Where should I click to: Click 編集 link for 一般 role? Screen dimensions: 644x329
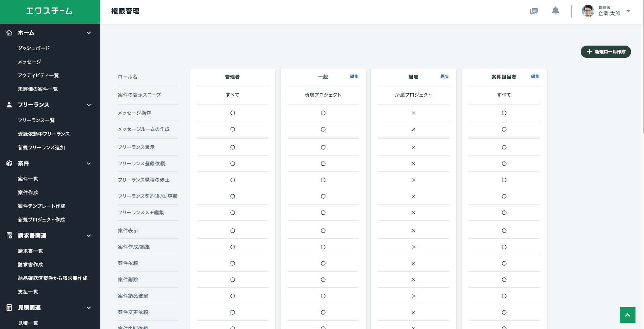(354, 77)
